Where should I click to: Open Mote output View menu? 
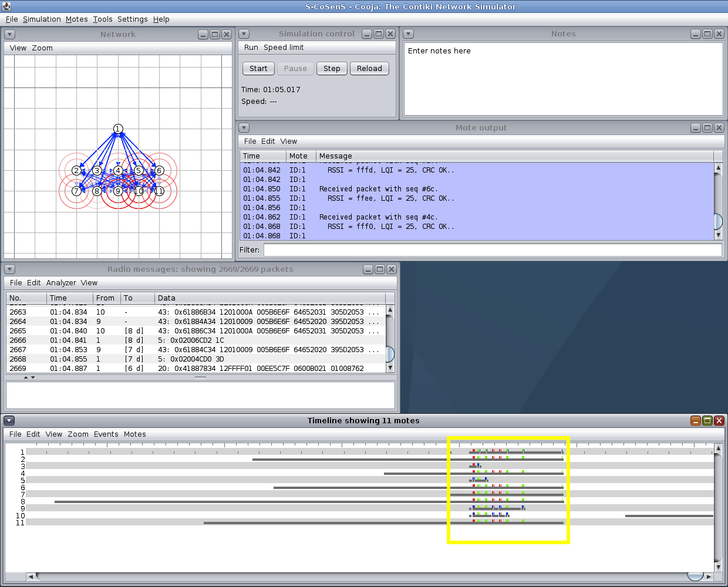tap(289, 141)
